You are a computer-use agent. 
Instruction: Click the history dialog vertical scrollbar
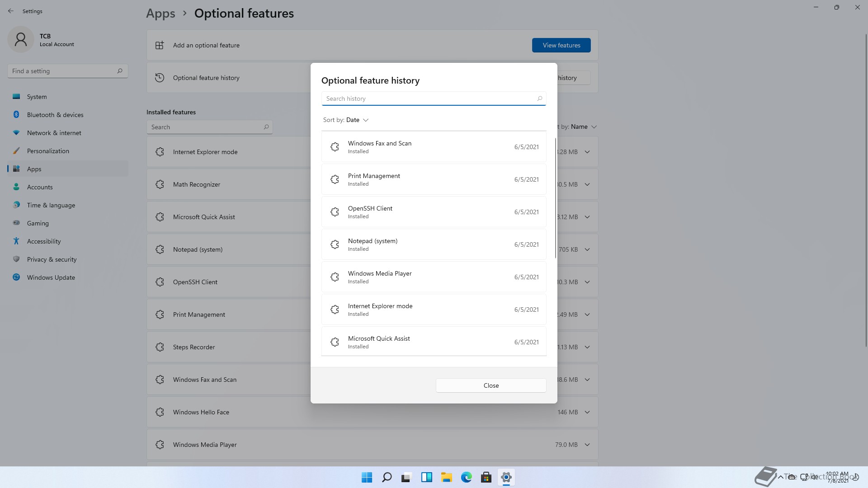tap(555, 198)
